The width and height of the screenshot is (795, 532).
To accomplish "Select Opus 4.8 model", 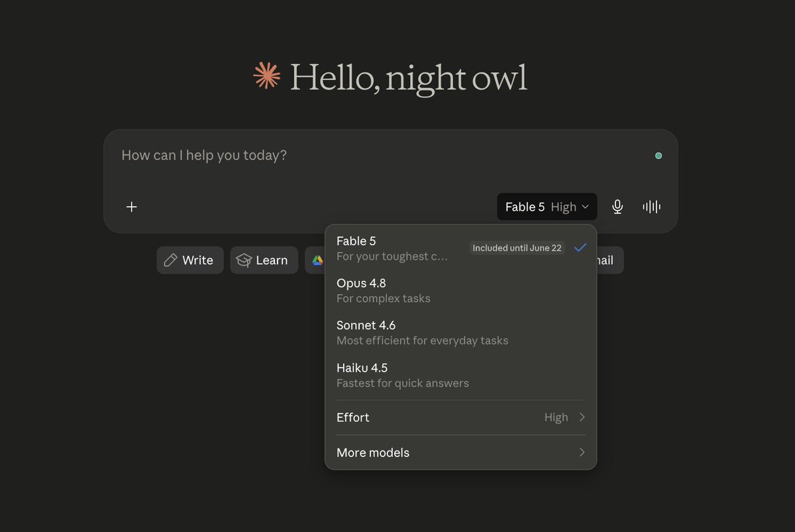I will pyautogui.click(x=461, y=290).
